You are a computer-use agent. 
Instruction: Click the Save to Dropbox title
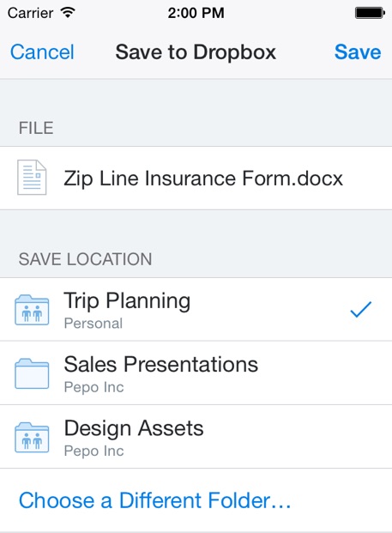196,52
